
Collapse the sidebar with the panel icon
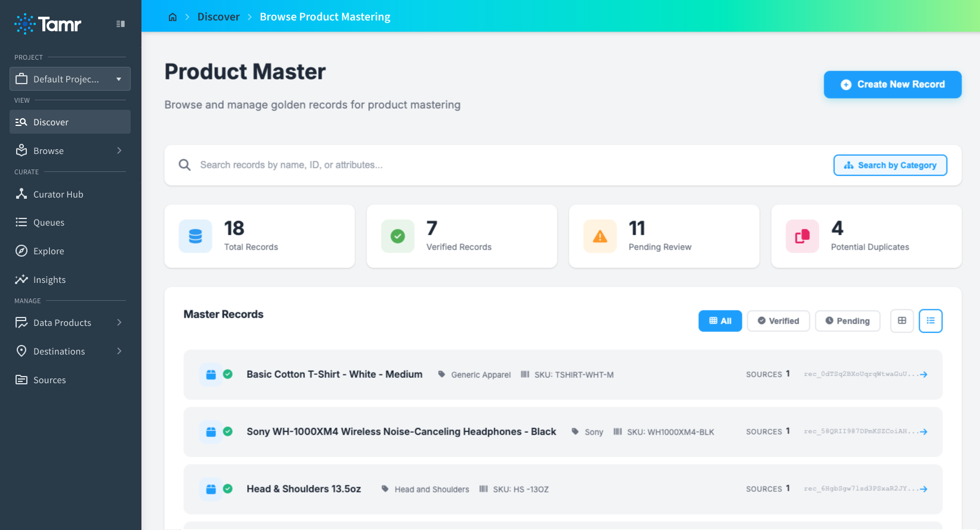[121, 24]
